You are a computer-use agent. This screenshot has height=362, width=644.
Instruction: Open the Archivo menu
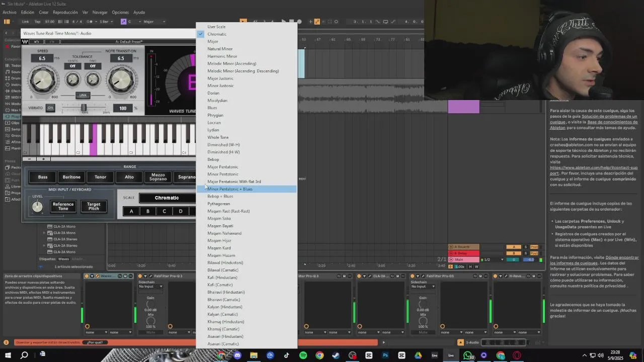10,12
